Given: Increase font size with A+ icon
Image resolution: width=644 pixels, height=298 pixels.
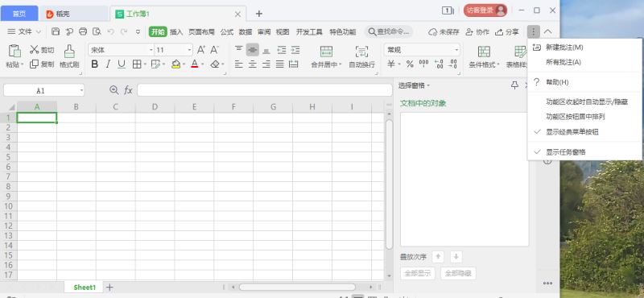Looking at the screenshot, I should pyautogui.click(x=200, y=50).
